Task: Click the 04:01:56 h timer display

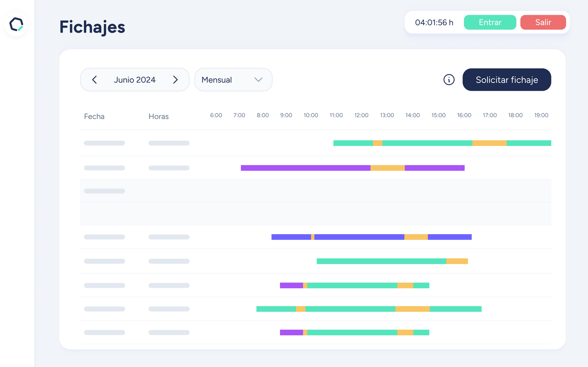Action: [x=434, y=22]
